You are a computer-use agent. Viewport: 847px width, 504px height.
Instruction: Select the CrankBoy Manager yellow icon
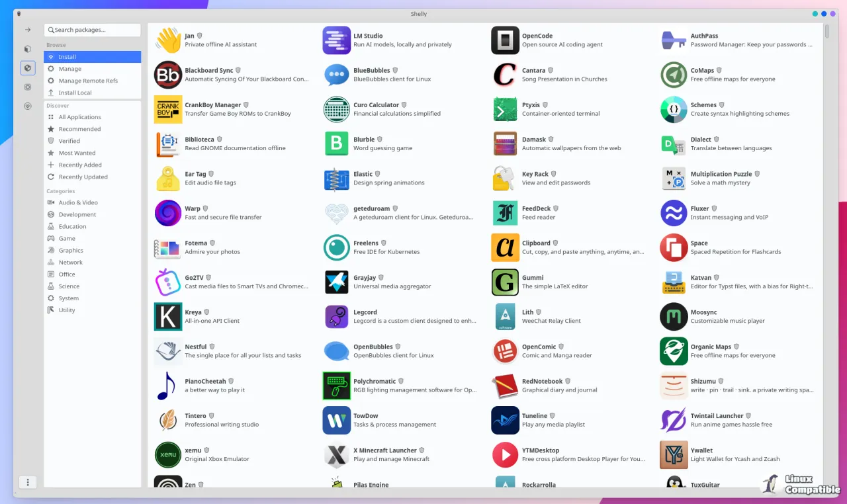point(168,109)
